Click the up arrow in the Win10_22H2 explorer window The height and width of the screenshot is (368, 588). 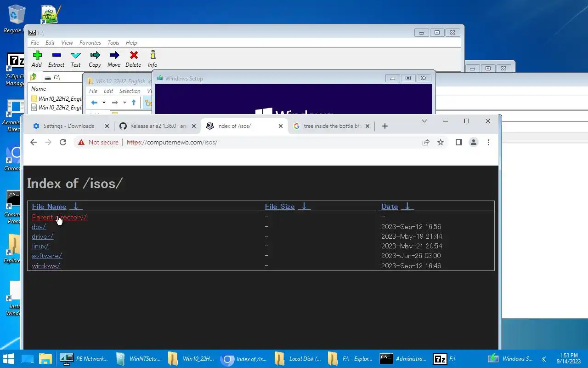134,103
